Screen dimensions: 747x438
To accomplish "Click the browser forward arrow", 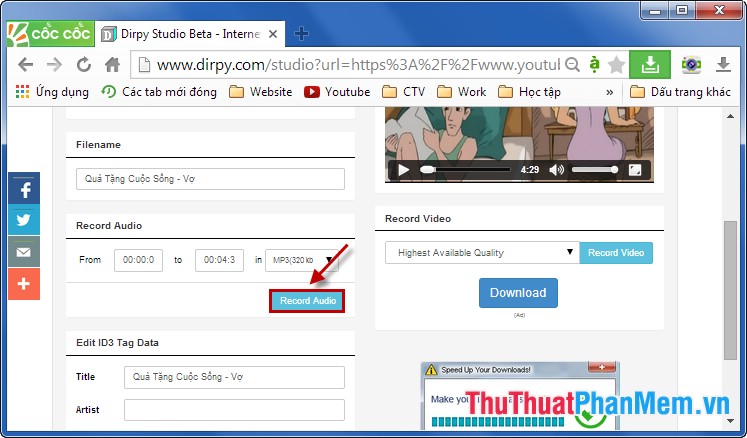I will [54, 64].
